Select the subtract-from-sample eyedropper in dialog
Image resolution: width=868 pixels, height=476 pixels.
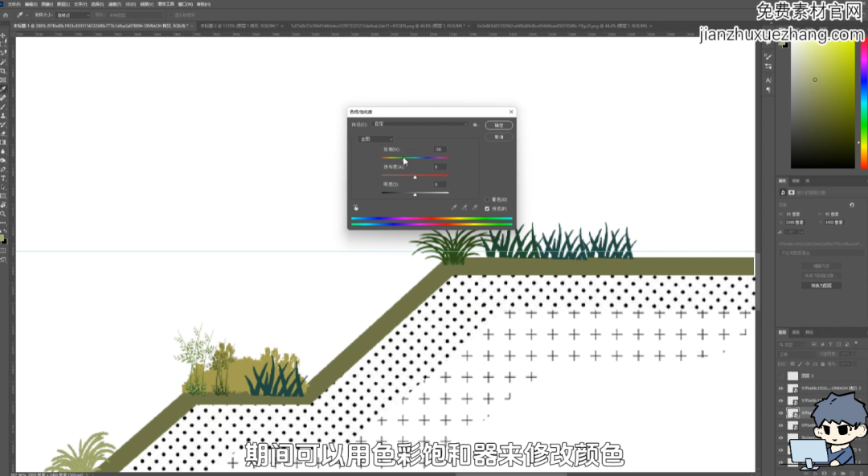click(474, 207)
